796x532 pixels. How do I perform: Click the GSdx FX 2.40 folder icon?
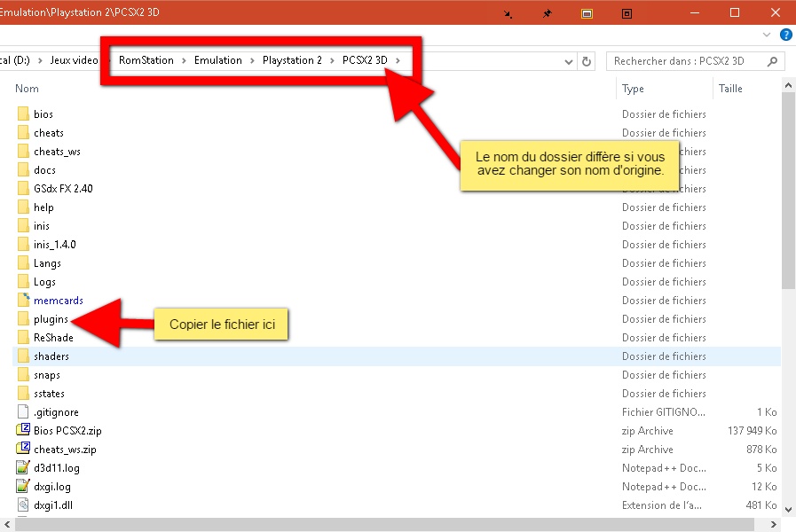tap(23, 188)
